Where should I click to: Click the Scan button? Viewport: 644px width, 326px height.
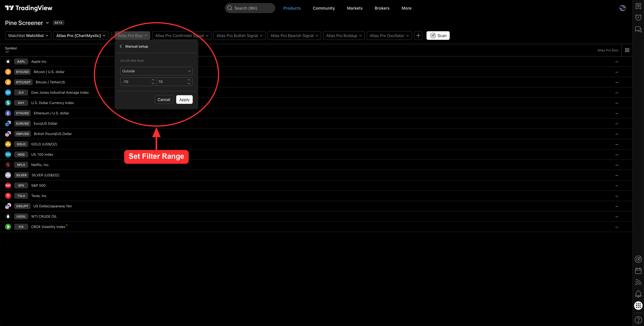pyautogui.click(x=438, y=36)
